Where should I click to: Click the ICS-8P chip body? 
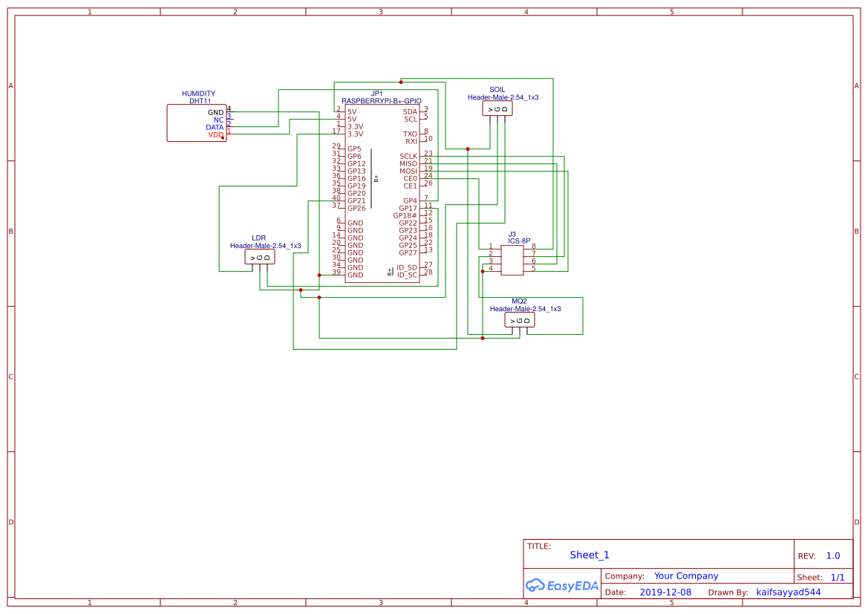pos(512,260)
